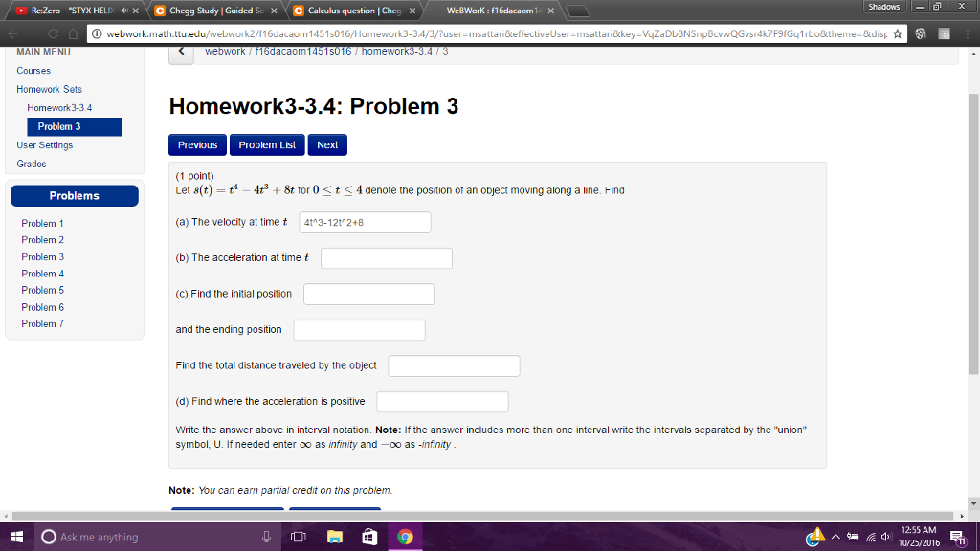Open the Chrome browser icon on taskbar
Screen dimensions: 980x551
pyautogui.click(x=404, y=537)
